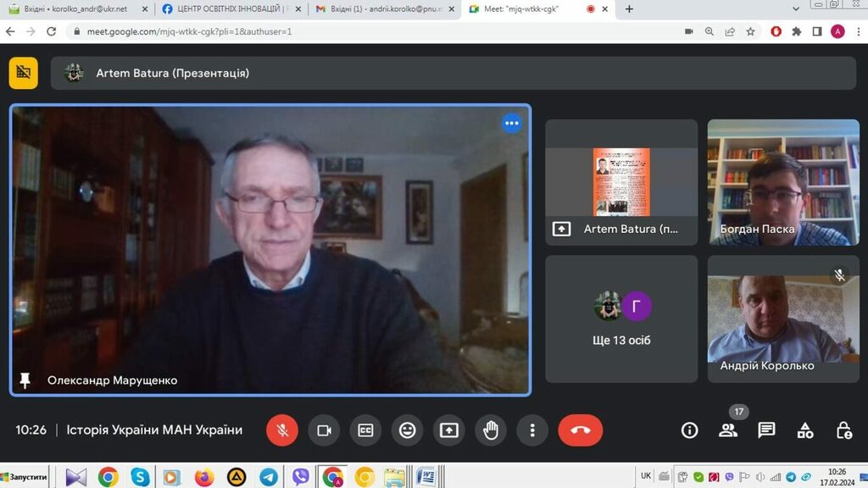Switch to the andrii.korolko Gmail inbox tab
Image resolution: width=868 pixels, height=488 pixels.
pos(381,9)
